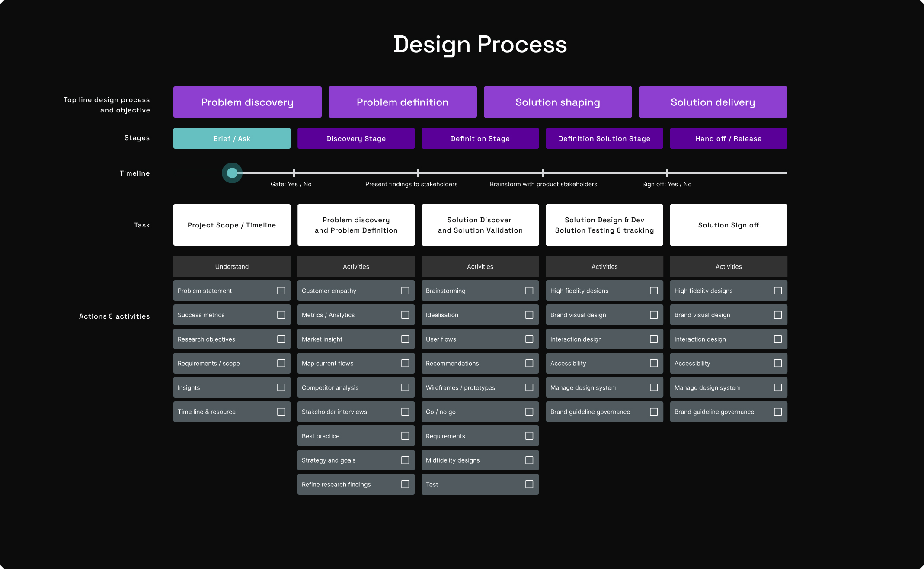The width and height of the screenshot is (924, 569).
Task: Click the Gate: Yes / No timeline tick
Action: [x=294, y=173]
